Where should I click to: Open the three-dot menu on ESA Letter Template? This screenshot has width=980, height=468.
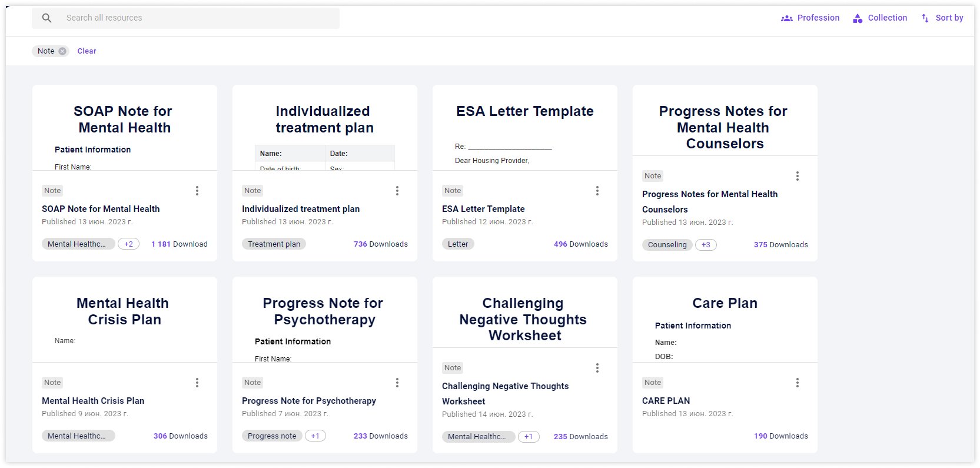coord(597,190)
